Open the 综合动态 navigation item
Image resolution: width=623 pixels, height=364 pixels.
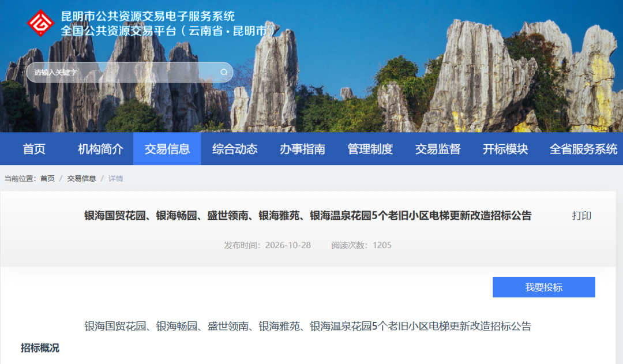(x=235, y=149)
